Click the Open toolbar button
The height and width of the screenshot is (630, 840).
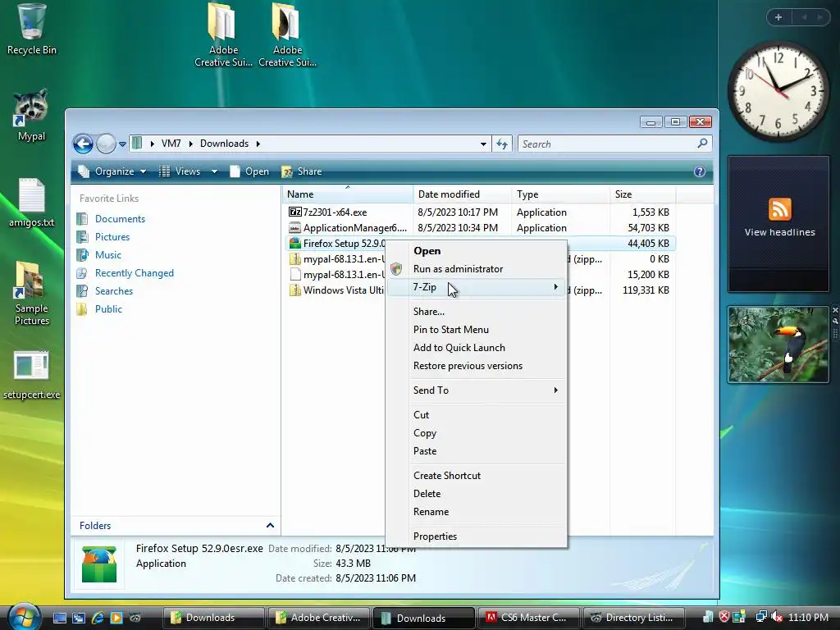pyautogui.click(x=249, y=171)
